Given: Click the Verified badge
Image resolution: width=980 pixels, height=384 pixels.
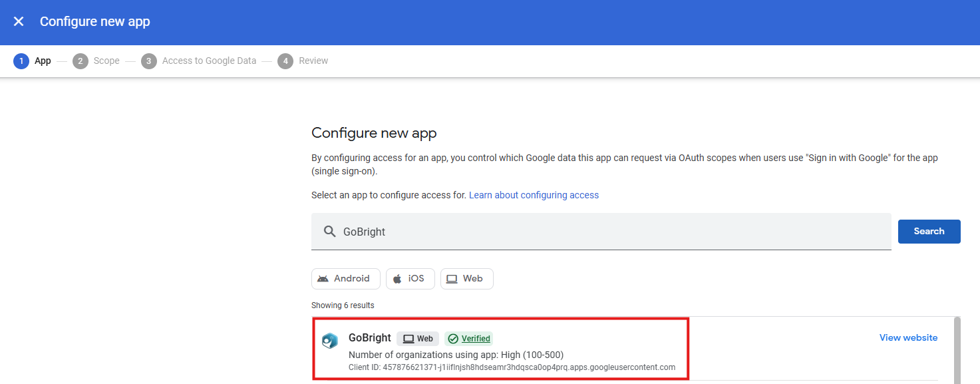Looking at the screenshot, I should (x=469, y=339).
